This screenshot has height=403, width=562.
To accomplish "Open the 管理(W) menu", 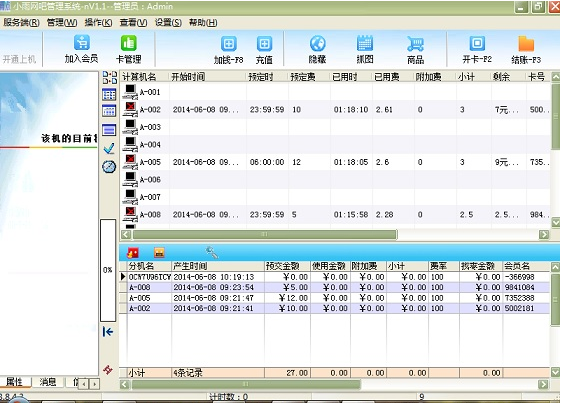I will [x=62, y=23].
